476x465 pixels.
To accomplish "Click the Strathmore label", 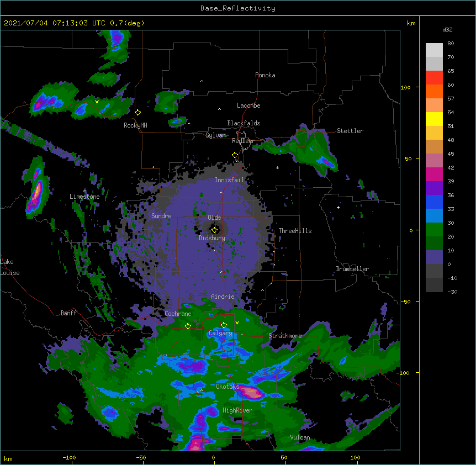I will point(285,336).
